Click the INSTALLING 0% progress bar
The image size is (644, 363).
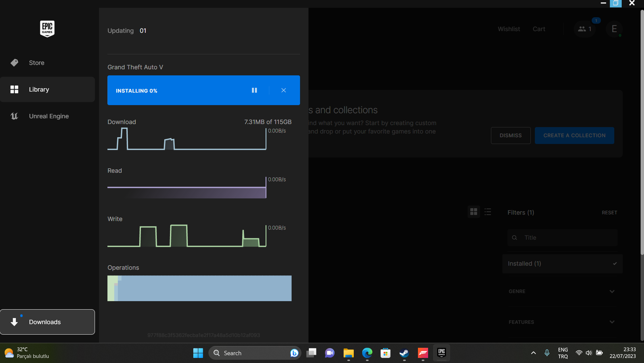point(204,90)
